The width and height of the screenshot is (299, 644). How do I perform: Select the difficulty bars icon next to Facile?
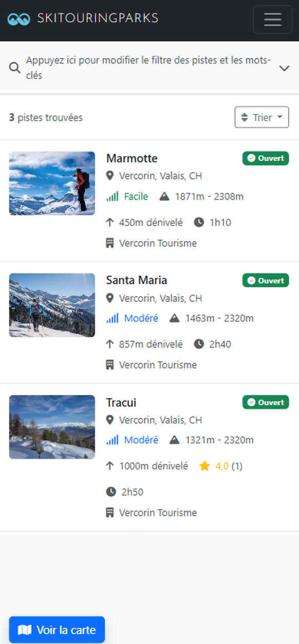pyautogui.click(x=112, y=196)
